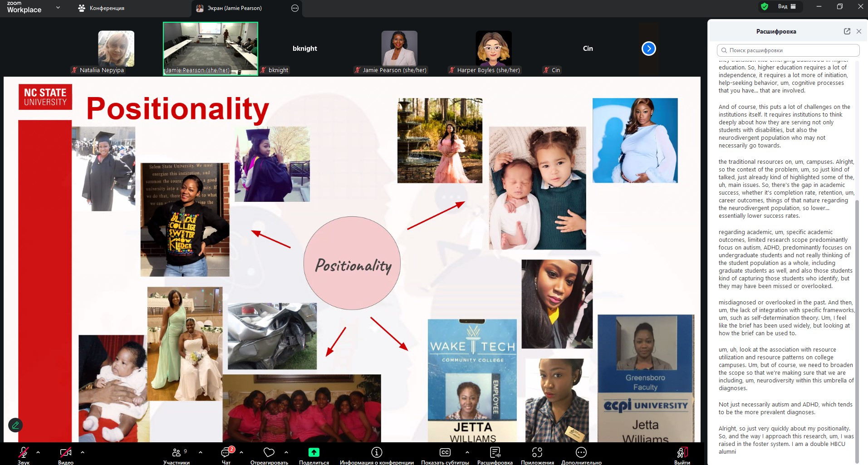Open the Дополнительно more options menu
This screenshot has height=465, width=868.
coord(581,452)
